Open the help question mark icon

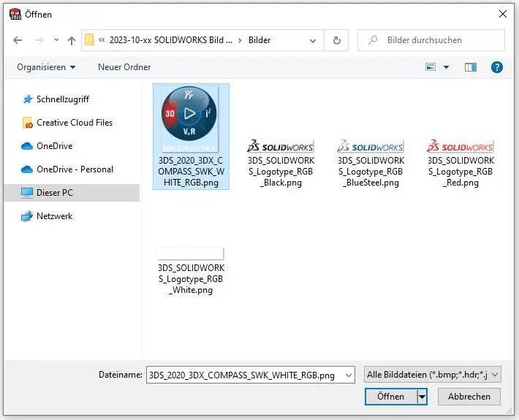coord(496,67)
